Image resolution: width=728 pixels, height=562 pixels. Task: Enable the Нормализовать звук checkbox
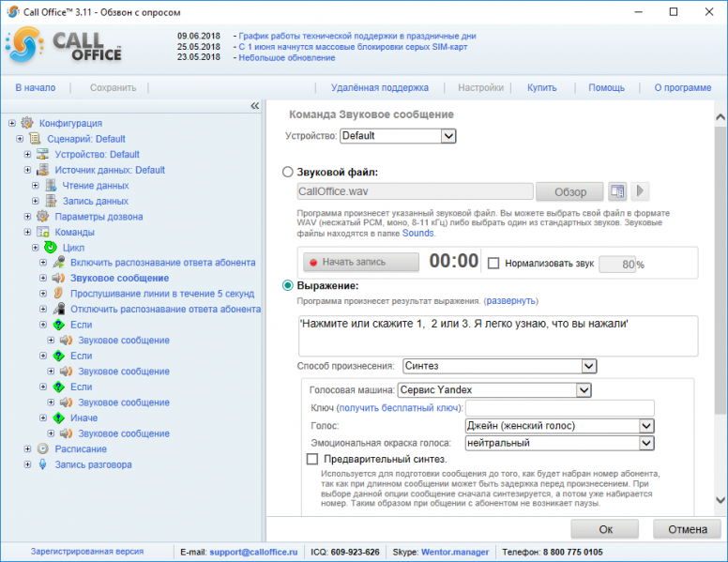click(x=493, y=264)
